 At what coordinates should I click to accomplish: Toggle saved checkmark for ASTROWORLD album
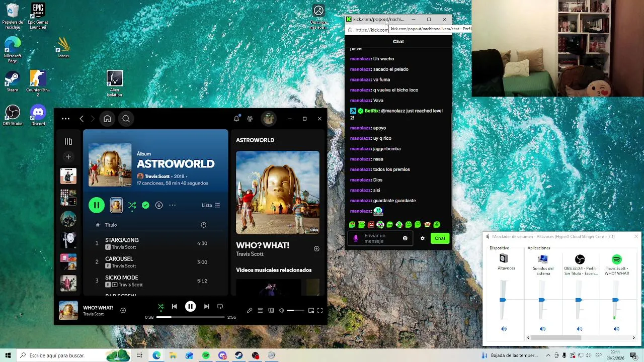(x=145, y=205)
